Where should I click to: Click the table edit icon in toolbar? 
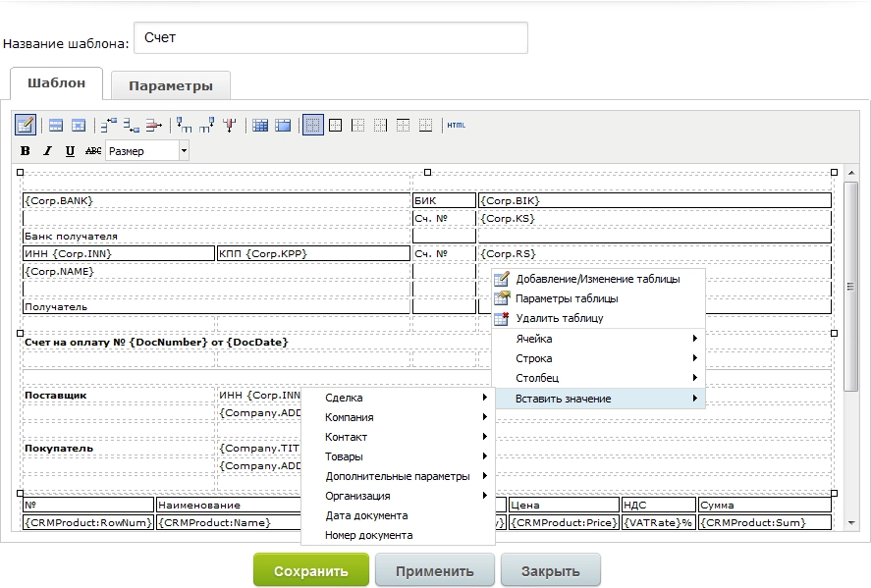click(26, 125)
